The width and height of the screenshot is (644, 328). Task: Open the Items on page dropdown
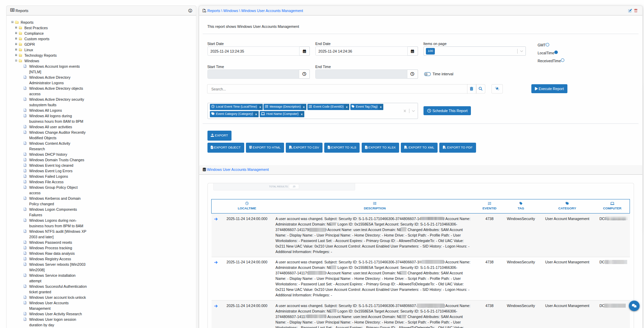coord(521,51)
